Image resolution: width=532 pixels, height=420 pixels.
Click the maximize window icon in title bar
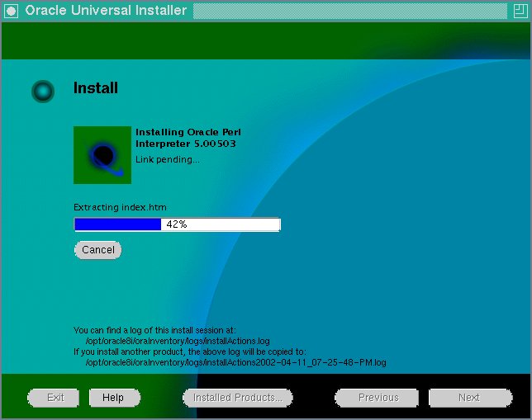point(520,11)
